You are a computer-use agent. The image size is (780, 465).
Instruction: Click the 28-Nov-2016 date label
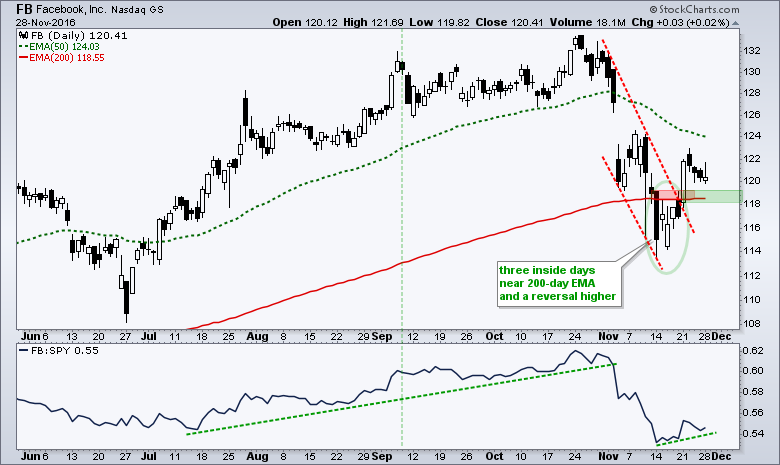coord(45,22)
